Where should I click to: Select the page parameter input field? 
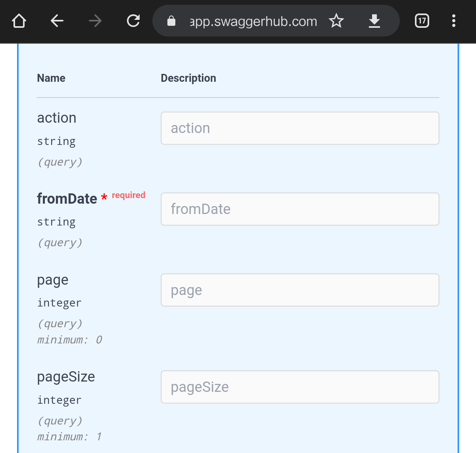(x=300, y=290)
